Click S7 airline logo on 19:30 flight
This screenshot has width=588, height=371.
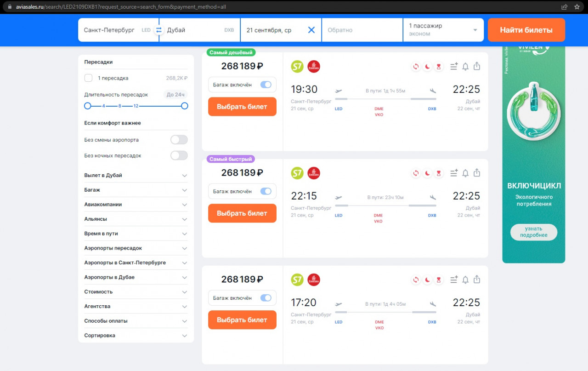click(x=298, y=67)
